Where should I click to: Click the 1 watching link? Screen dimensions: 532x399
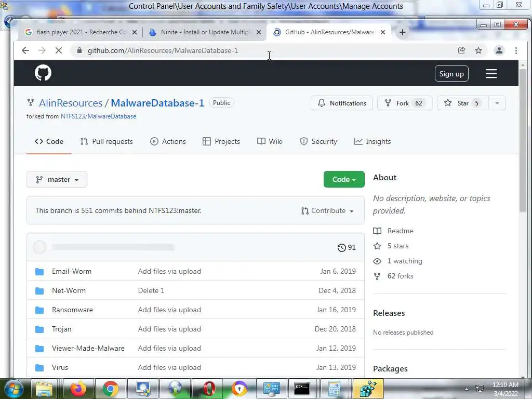[x=398, y=261]
